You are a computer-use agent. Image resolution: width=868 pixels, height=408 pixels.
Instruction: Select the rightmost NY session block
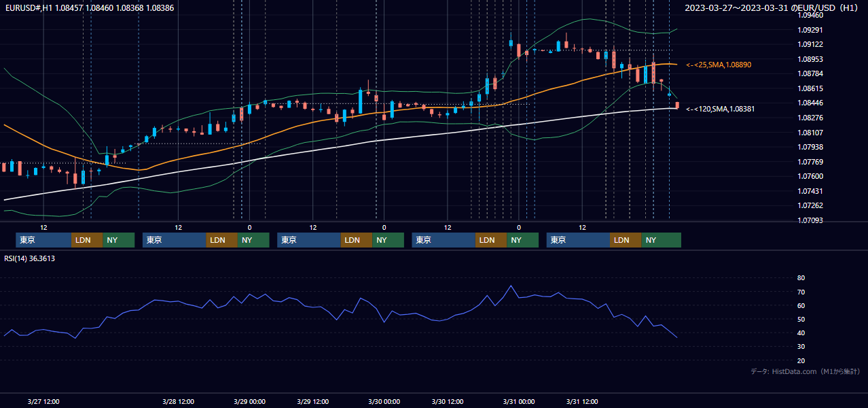(661, 240)
